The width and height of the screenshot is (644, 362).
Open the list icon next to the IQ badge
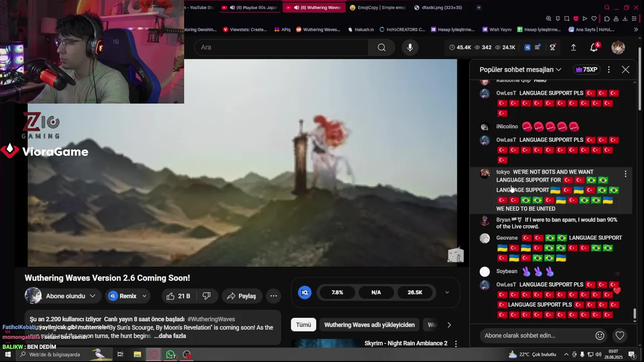click(537, 47)
